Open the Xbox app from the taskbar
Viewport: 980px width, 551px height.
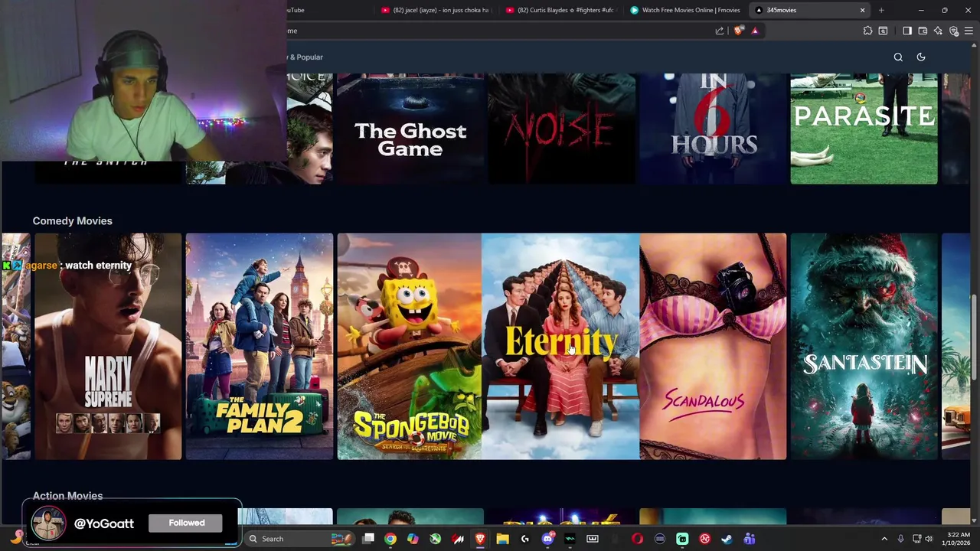(436, 539)
